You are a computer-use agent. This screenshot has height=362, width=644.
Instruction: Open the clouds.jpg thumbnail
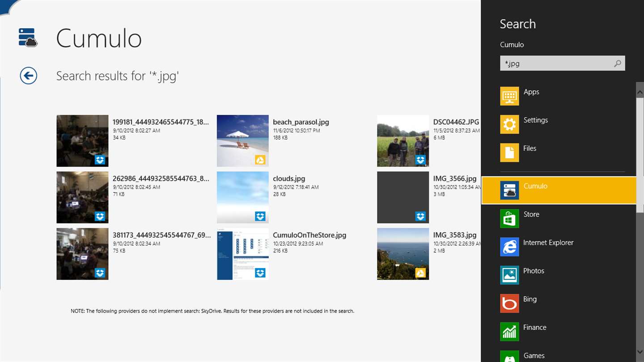pos(243,197)
